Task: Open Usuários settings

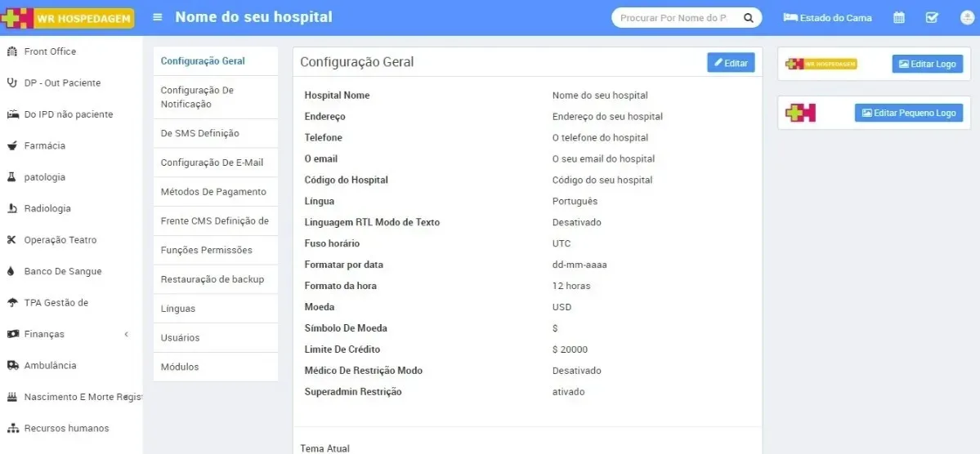Action: [x=216, y=338]
